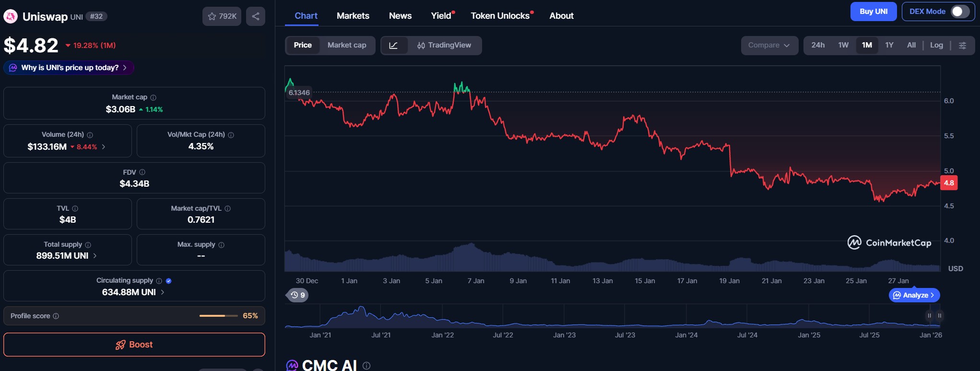This screenshot has height=371, width=980.
Task: Open the About tab
Action: point(561,16)
